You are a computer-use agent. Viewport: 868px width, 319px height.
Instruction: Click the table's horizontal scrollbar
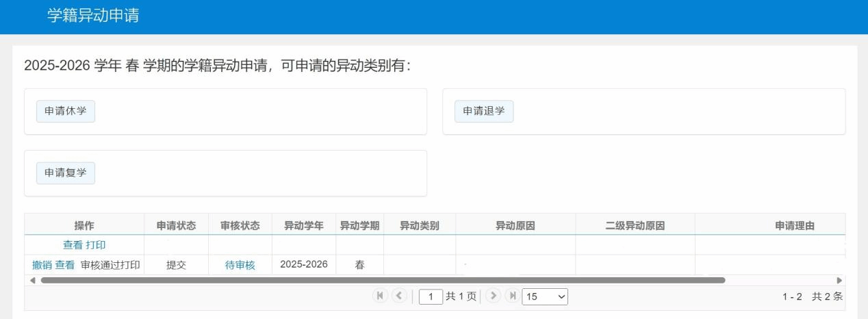382,280
